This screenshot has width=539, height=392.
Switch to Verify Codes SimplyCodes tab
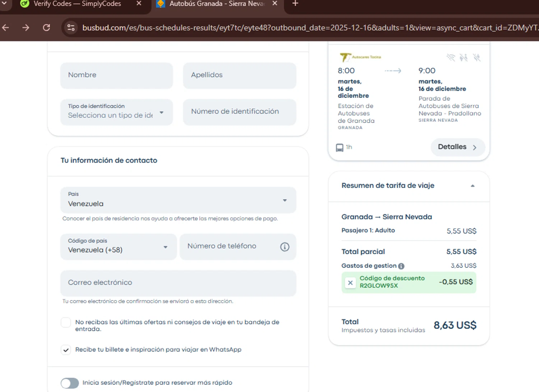pyautogui.click(x=77, y=4)
